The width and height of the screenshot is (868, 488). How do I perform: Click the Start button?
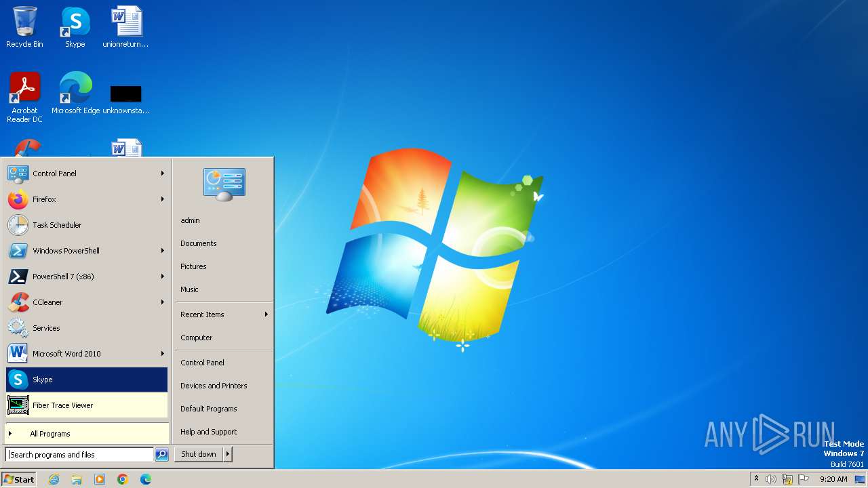tap(19, 479)
